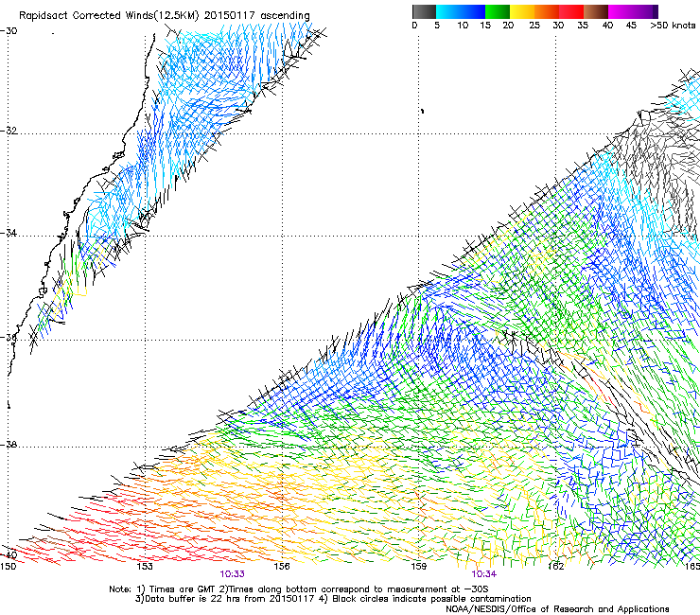Click the "153" longitude axis label
The image size is (700, 615).
click(145, 567)
